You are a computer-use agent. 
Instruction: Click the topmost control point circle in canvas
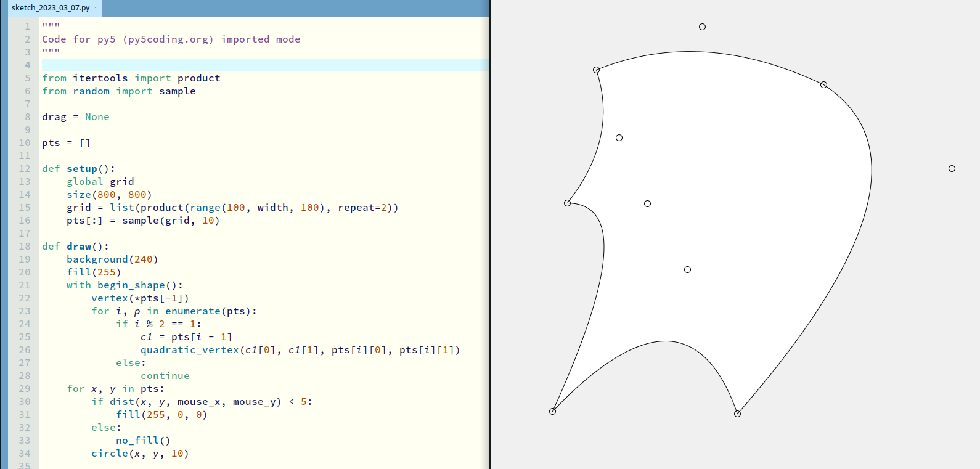point(702,27)
